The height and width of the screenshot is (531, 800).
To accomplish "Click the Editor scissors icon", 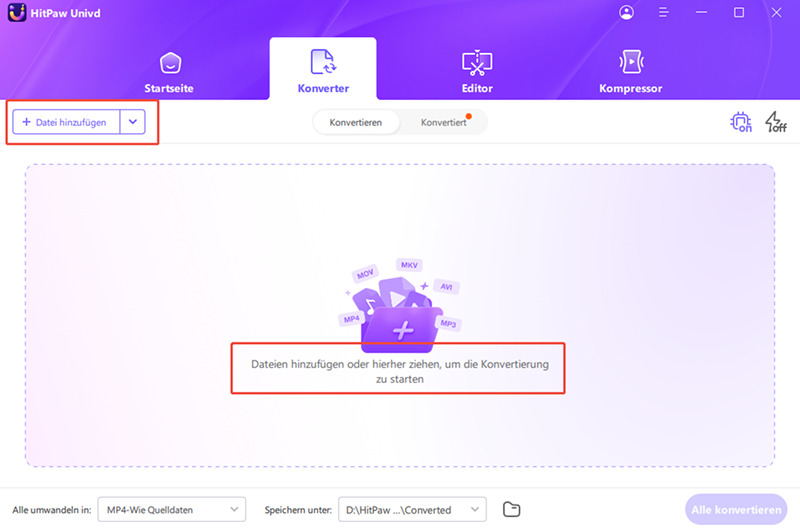I will [x=476, y=62].
